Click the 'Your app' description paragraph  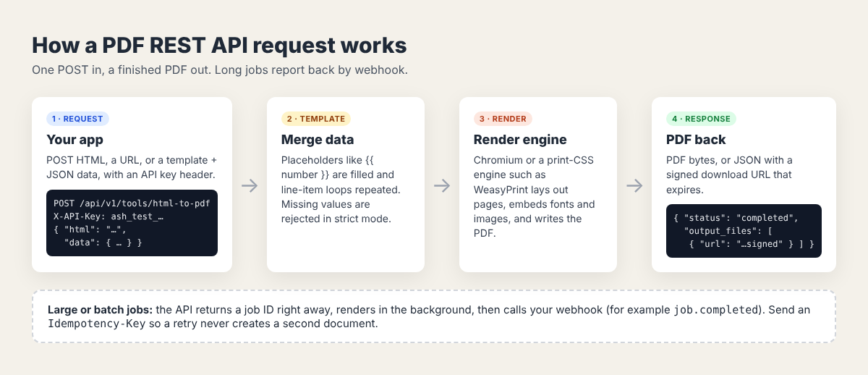pos(132,167)
